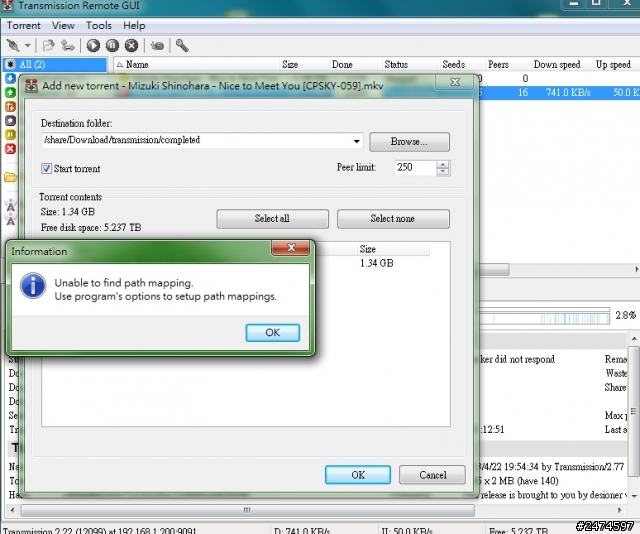Open options via the wrench icon

tap(182, 45)
